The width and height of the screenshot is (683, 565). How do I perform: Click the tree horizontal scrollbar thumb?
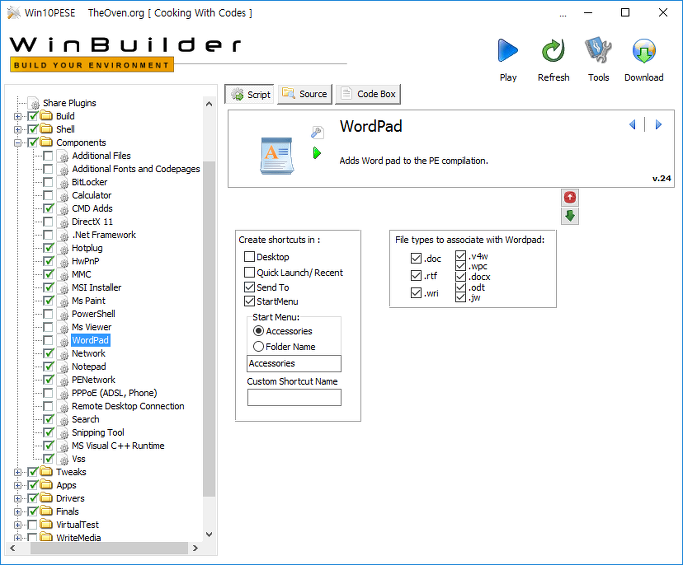pyautogui.click(x=109, y=548)
